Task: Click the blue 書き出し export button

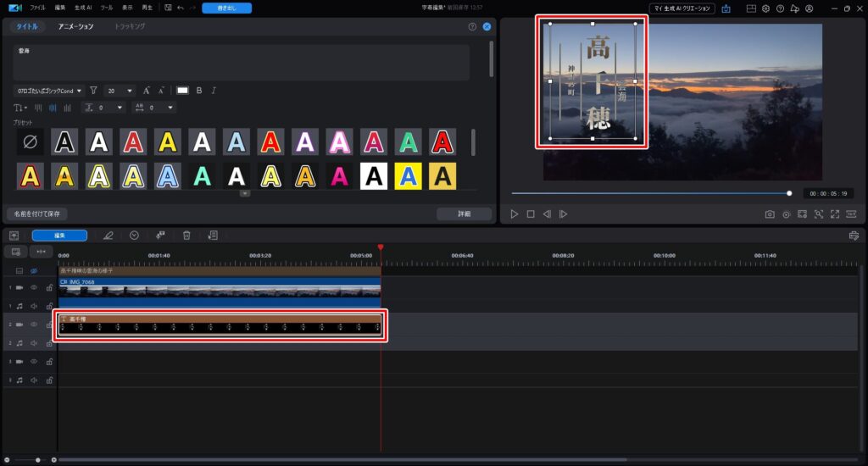Action: point(226,8)
